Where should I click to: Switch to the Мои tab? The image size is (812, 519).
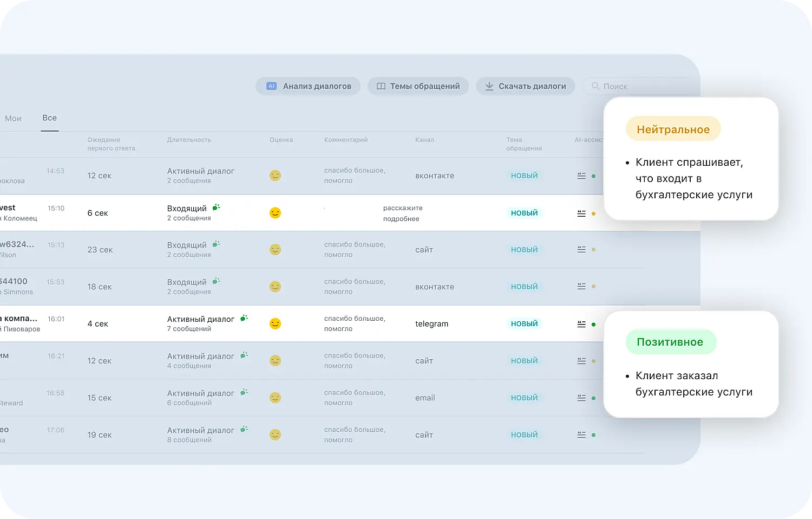[13, 119]
